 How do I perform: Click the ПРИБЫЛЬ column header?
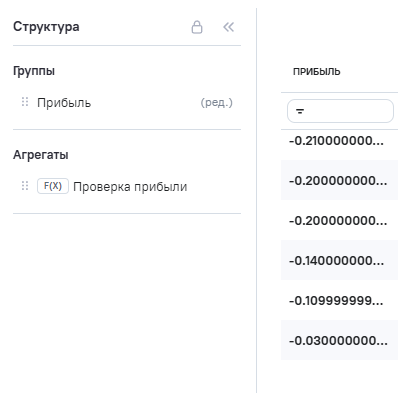click(x=317, y=72)
